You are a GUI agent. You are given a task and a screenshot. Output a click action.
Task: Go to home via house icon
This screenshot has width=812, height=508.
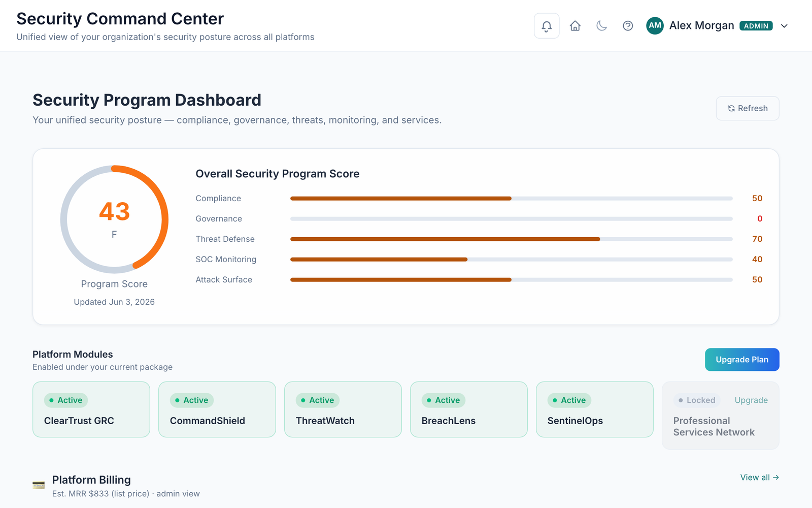tap(575, 26)
